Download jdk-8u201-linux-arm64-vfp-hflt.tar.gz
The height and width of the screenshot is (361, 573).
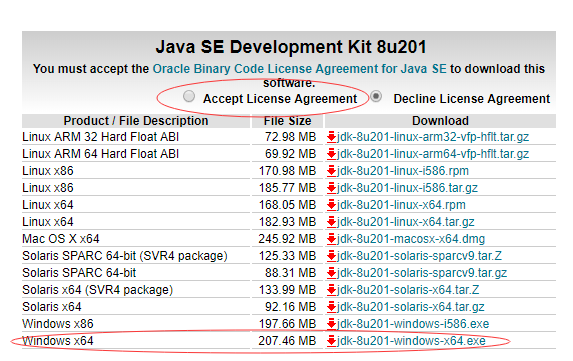[433, 154]
